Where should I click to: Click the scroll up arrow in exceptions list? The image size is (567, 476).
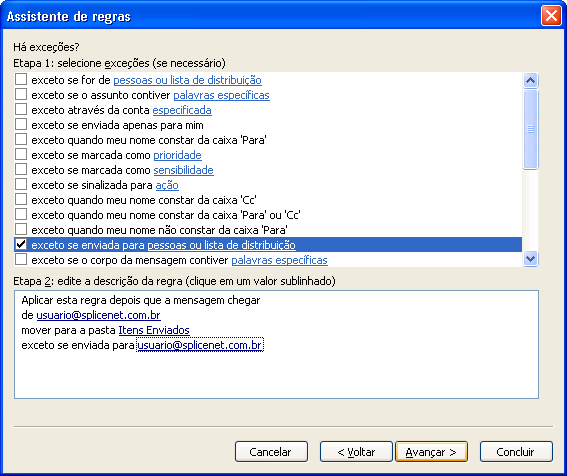pos(530,80)
